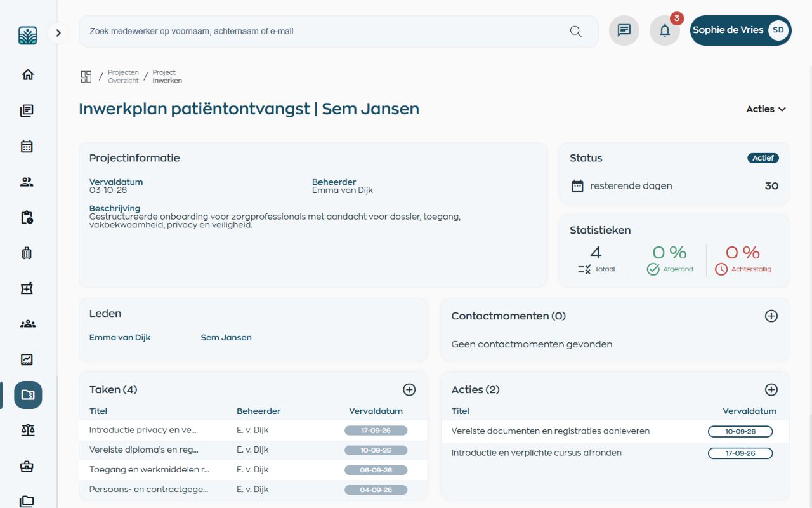This screenshot has height=508, width=812.
Task: Click the 04-09-26 date badge in Taken
Action: click(376, 490)
